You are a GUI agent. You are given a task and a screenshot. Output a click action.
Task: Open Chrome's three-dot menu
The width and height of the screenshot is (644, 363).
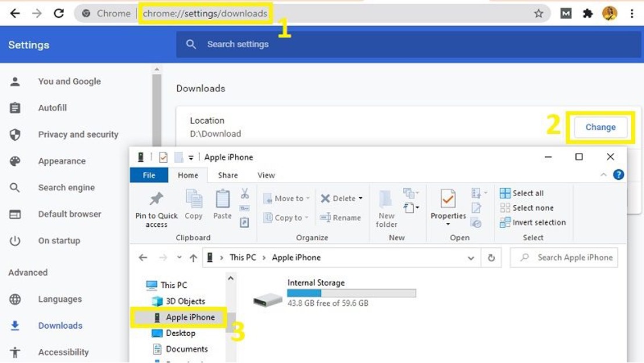click(x=632, y=13)
